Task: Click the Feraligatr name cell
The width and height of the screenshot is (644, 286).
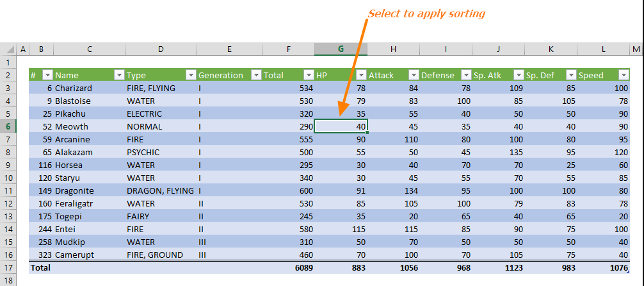Action: click(89, 203)
